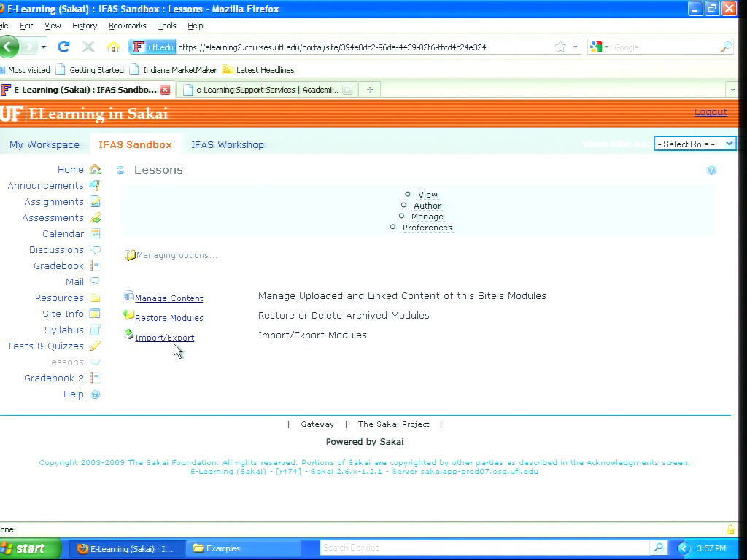Switch to My Workspace tab
The width and height of the screenshot is (747, 560).
tap(44, 145)
